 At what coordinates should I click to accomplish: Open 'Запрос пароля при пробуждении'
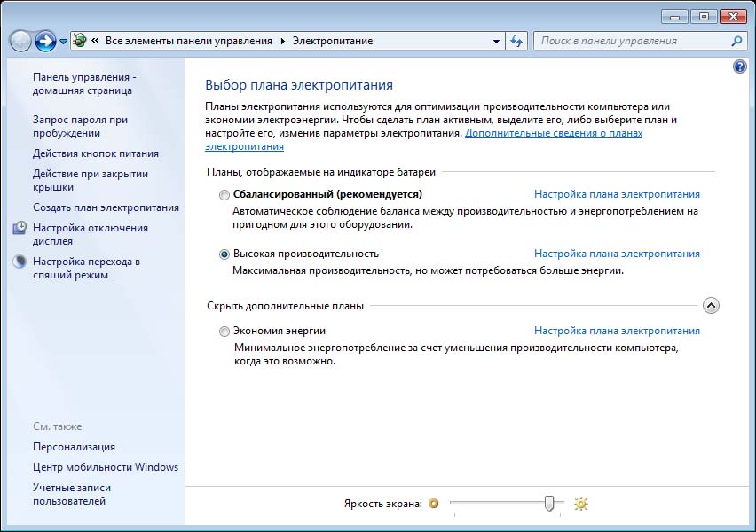coord(80,126)
